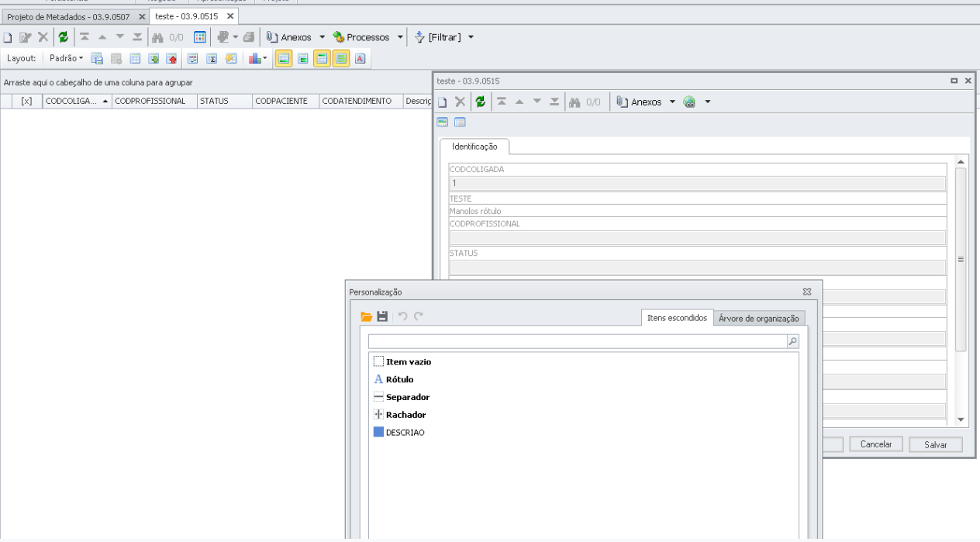Click the new record icon in main toolbar
The image size is (980, 542).
(7, 37)
